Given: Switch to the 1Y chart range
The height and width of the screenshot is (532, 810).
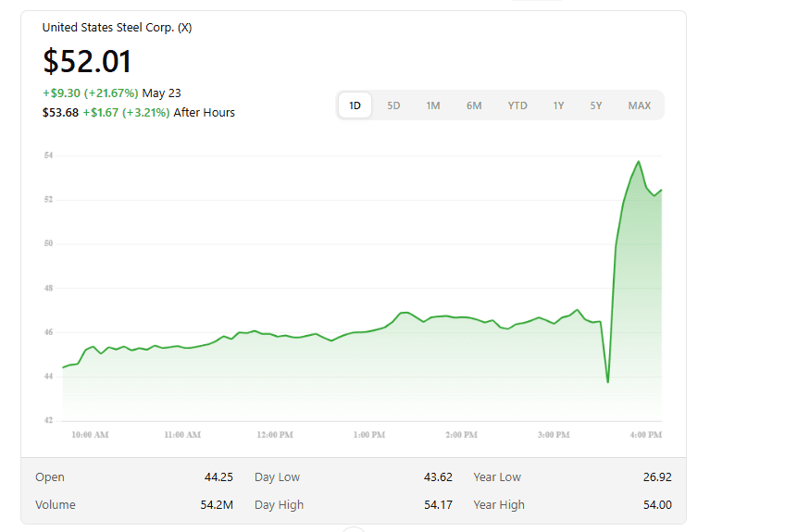Looking at the screenshot, I should click(558, 105).
